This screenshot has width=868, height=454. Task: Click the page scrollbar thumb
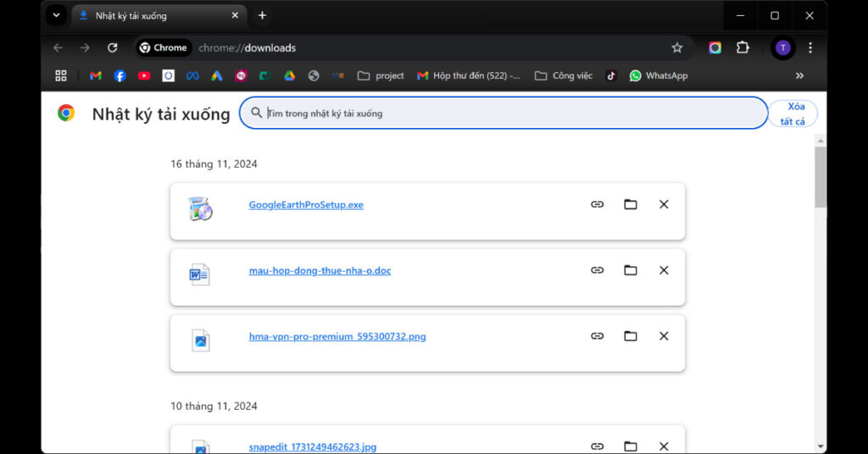821,177
